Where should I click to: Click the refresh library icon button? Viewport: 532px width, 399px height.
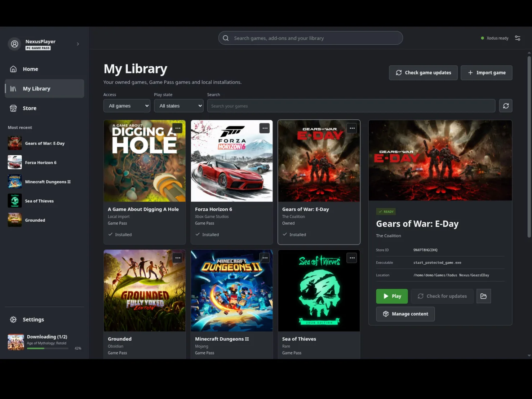[506, 106]
